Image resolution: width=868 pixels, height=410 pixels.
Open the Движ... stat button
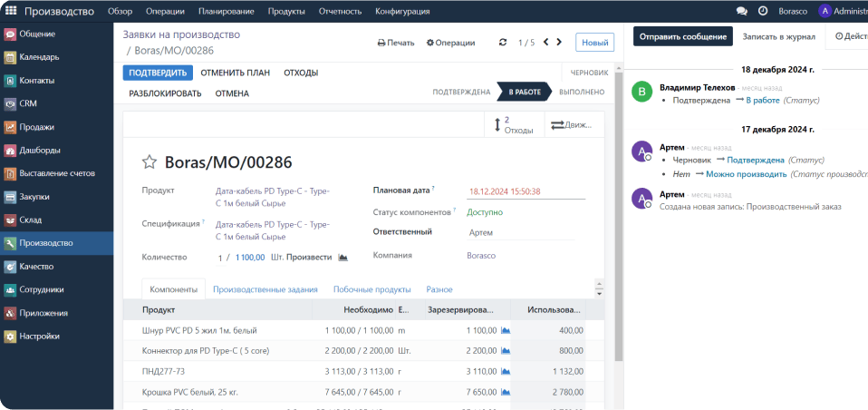click(574, 125)
